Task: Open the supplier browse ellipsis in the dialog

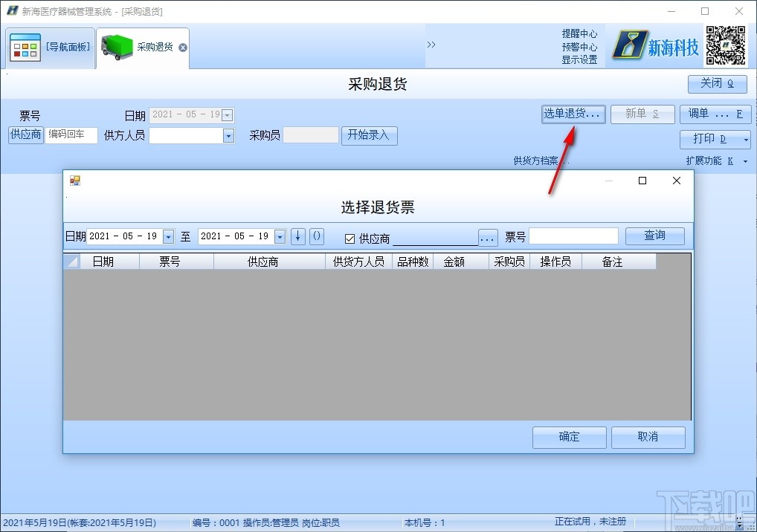Action: [x=487, y=236]
